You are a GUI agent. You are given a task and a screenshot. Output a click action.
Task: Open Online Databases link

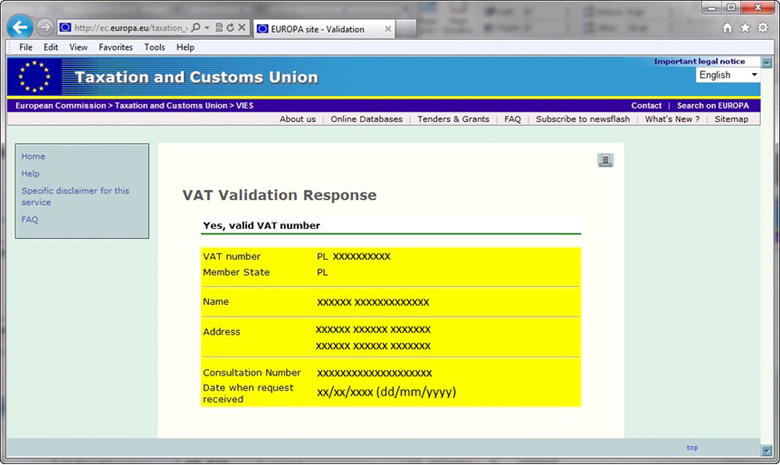[x=367, y=119]
